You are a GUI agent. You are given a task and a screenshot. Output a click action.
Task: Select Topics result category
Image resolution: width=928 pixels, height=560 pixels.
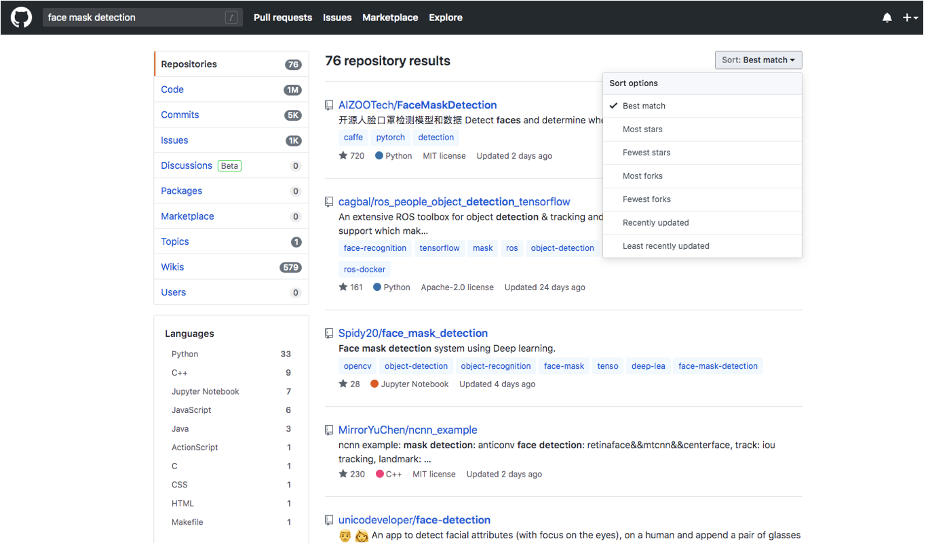231,242
